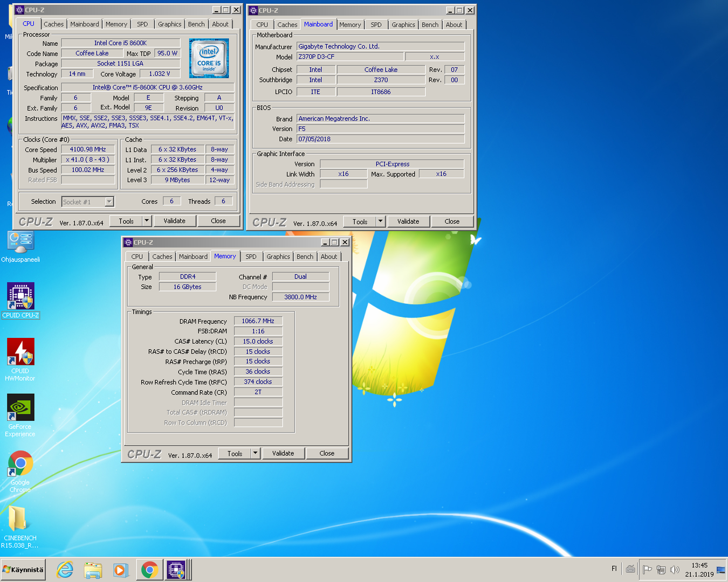728x582 pixels.
Task: Click 16 GBytes memory size field
Action: [x=187, y=287]
